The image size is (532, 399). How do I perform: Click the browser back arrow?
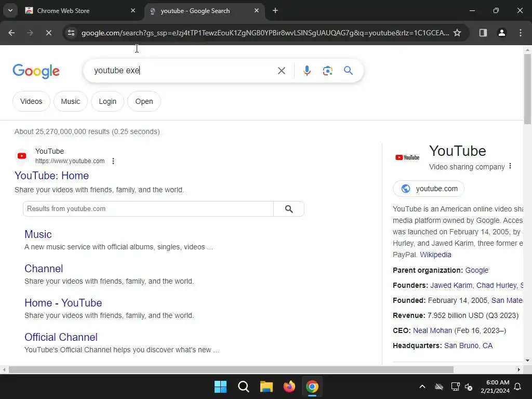click(11, 33)
